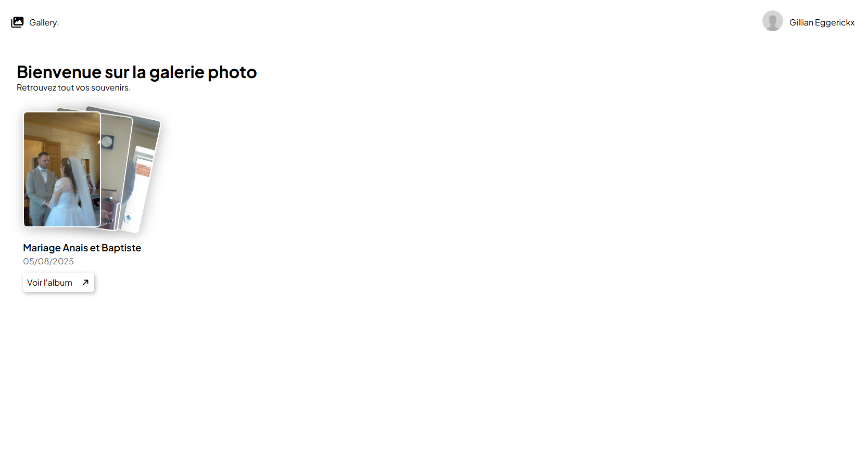Click the subtitle "Retrouvez tout vos souvenirs."
Viewport: 868px width, 473px height.
(x=73, y=87)
